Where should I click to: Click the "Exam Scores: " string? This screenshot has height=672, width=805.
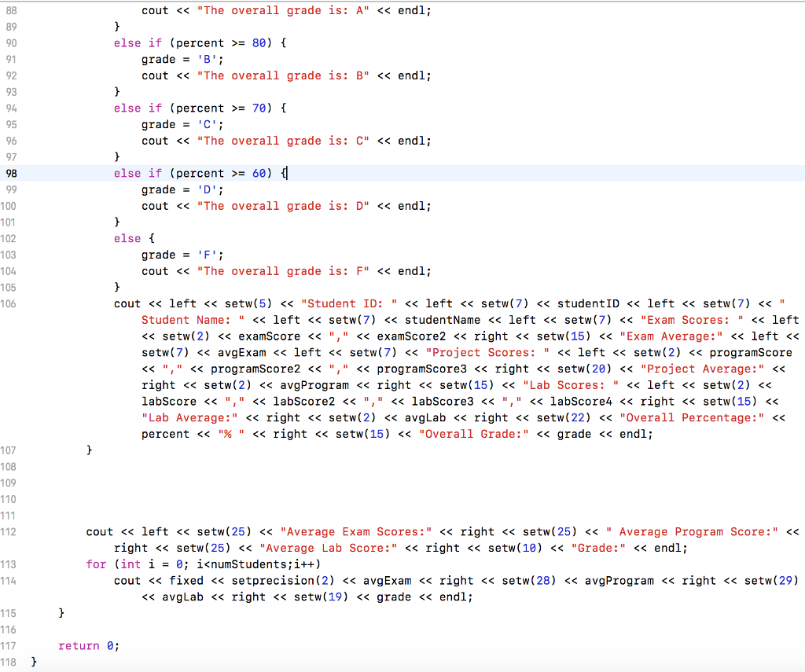(692, 321)
